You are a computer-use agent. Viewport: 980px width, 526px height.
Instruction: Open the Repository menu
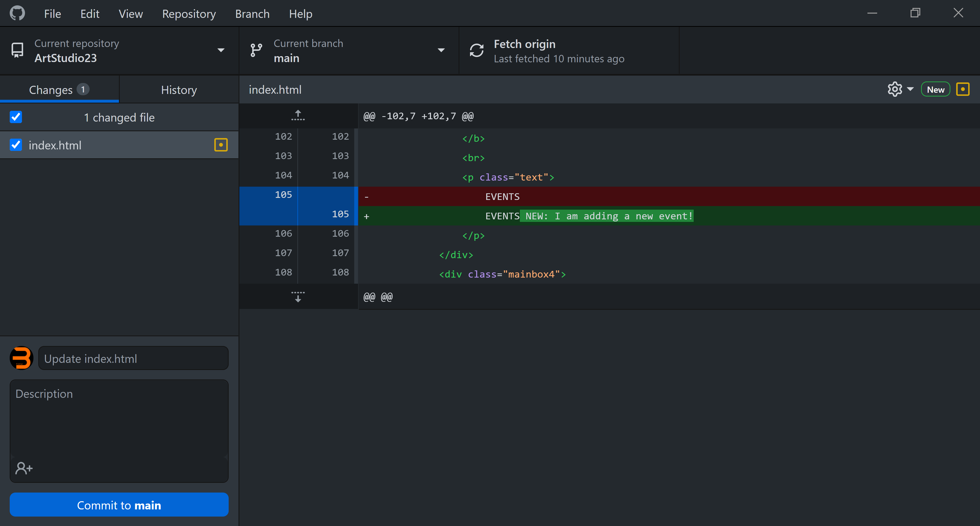[x=189, y=14]
